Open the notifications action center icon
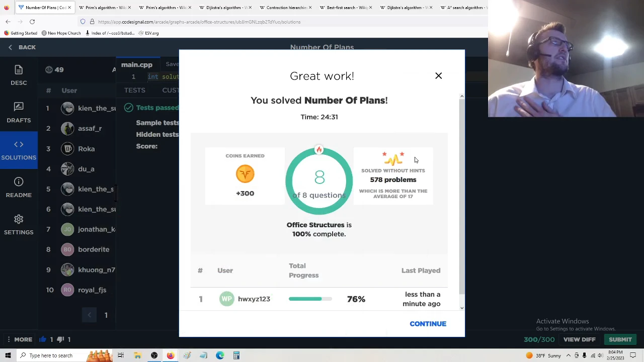Screen dimensions: 644x362 pos(633,355)
